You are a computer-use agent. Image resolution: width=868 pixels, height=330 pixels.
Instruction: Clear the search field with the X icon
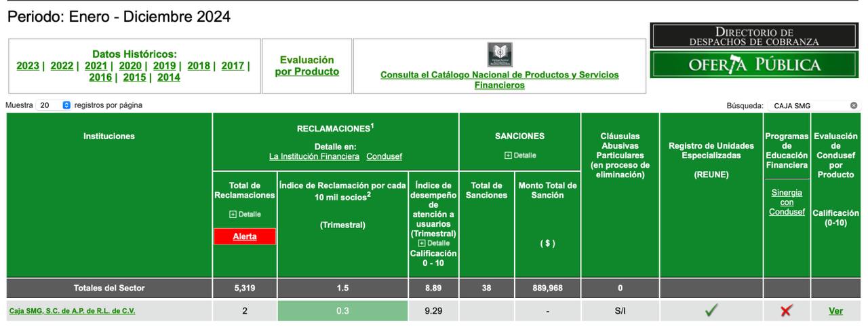coord(854,106)
